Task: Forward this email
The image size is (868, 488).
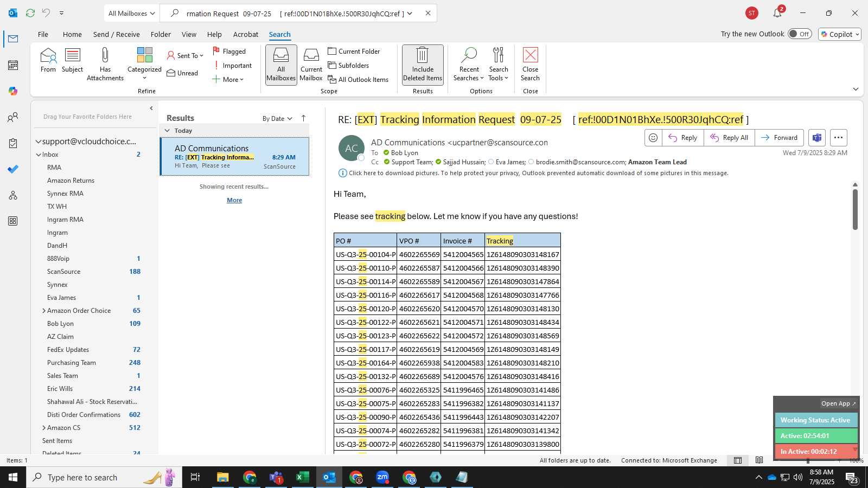Action: [779, 138]
